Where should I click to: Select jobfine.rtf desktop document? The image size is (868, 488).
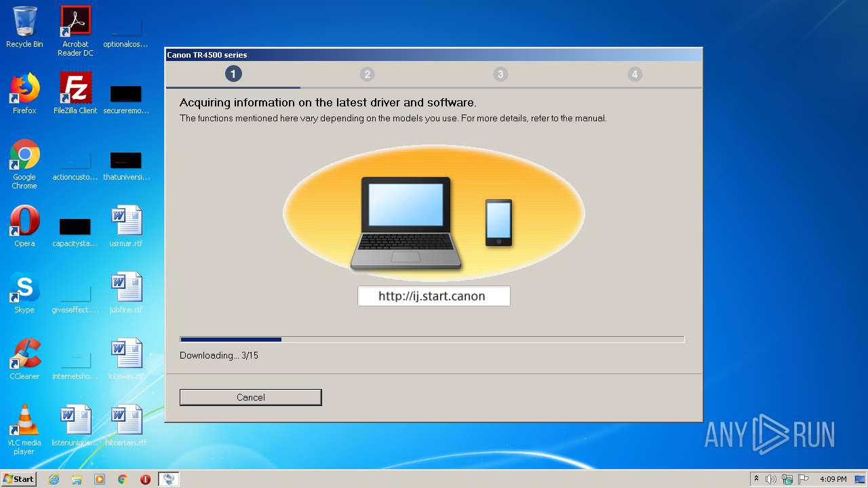coord(125,293)
